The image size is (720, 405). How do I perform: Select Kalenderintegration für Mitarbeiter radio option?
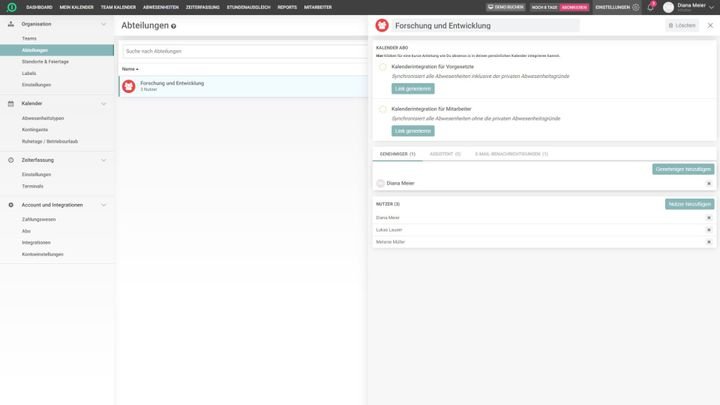382,109
